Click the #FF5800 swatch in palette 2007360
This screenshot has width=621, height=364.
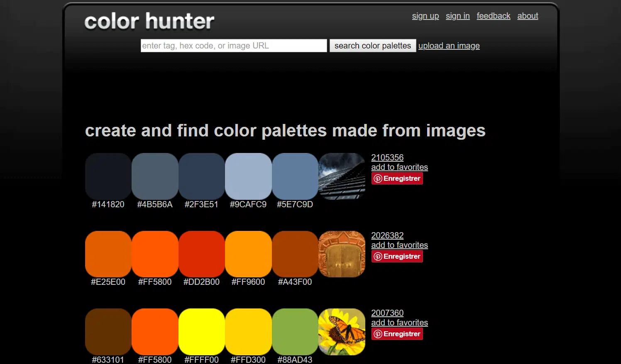tap(155, 332)
